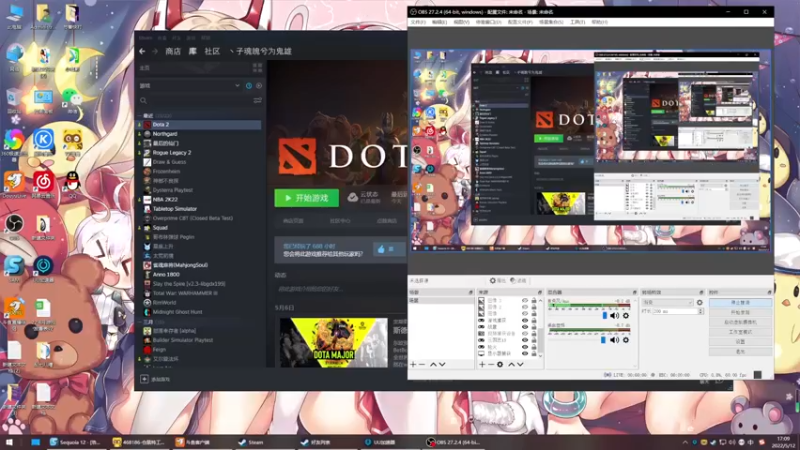
Task: Click the streaming button atop OBS Controls
Action: tap(740, 303)
